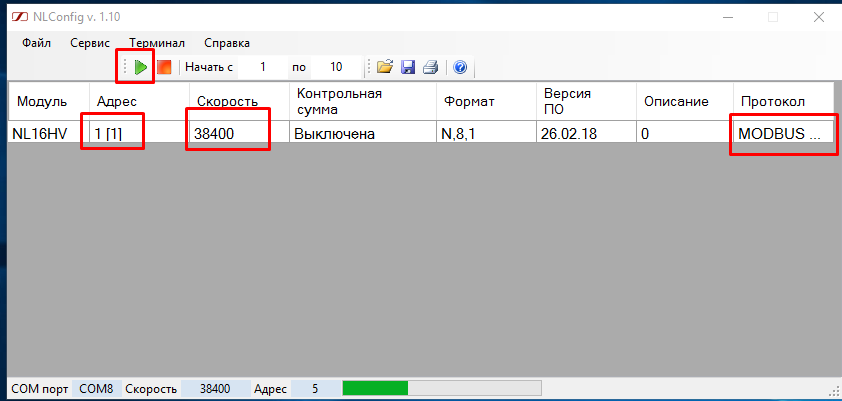Maximize the NLConfig window
The width and height of the screenshot is (842, 401).
[x=773, y=17]
